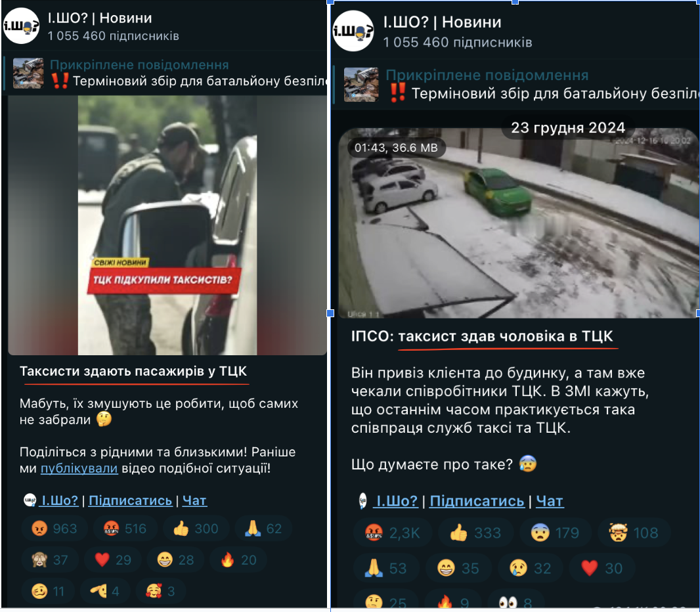Play the snowy street taxi video
The image size is (700, 612).
[518, 223]
